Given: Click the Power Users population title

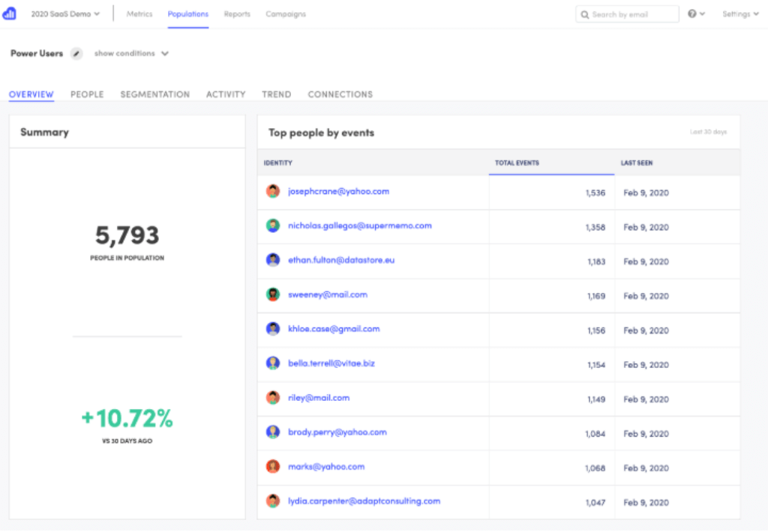Looking at the screenshot, I should point(37,53).
